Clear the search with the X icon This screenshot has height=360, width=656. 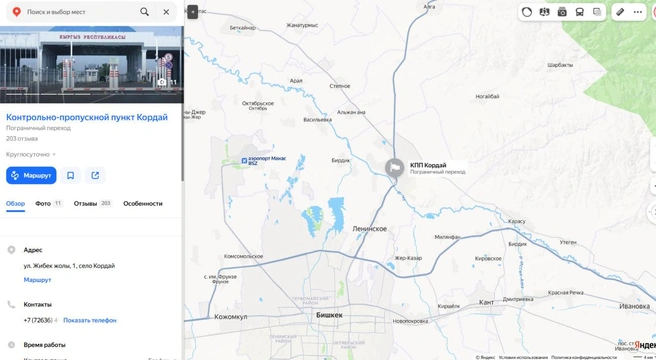[166, 12]
